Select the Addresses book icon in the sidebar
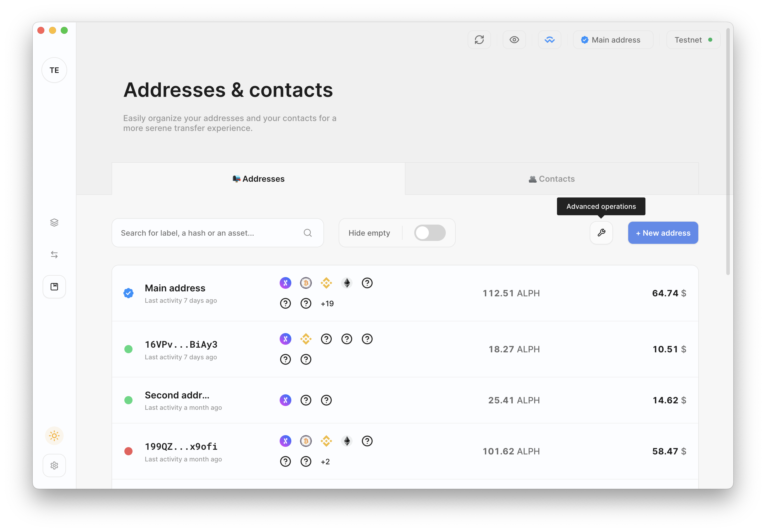The width and height of the screenshot is (766, 532). (x=54, y=287)
